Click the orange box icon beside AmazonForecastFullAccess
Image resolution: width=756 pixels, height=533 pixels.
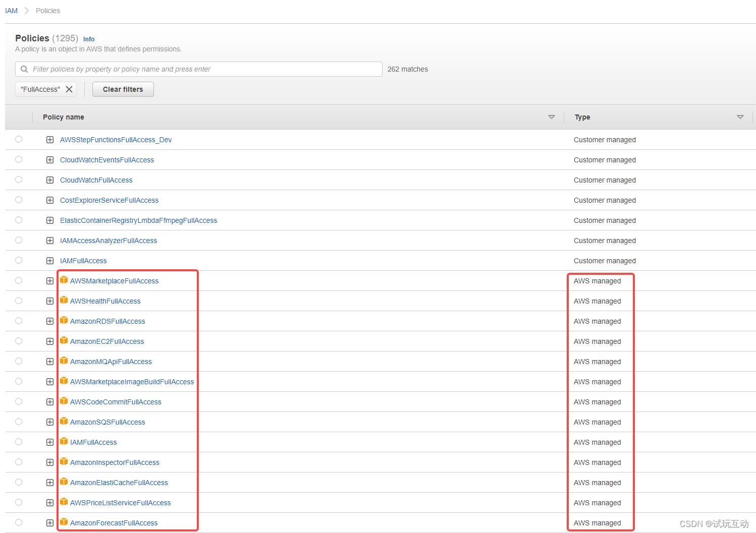tap(64, 522)
